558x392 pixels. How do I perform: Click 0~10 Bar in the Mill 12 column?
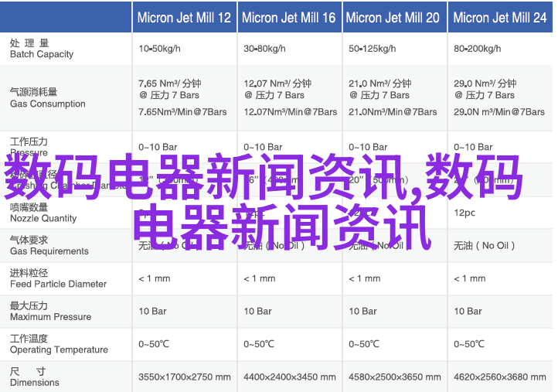158,147
